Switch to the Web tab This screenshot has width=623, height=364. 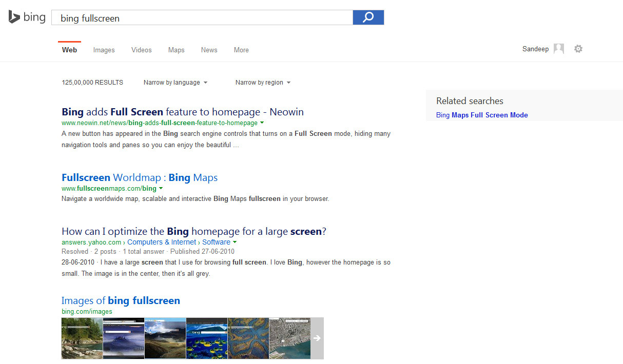point(69,50)
